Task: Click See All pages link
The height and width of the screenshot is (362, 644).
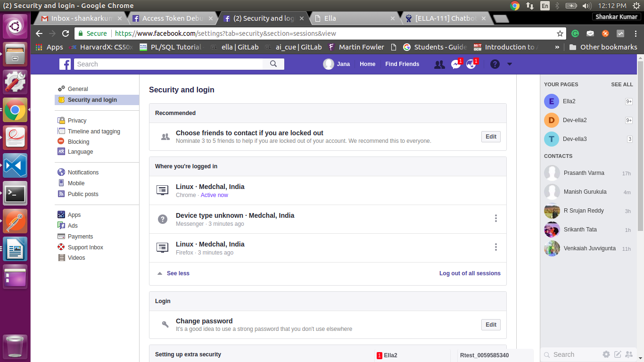Action: click(x=622, y=84)
